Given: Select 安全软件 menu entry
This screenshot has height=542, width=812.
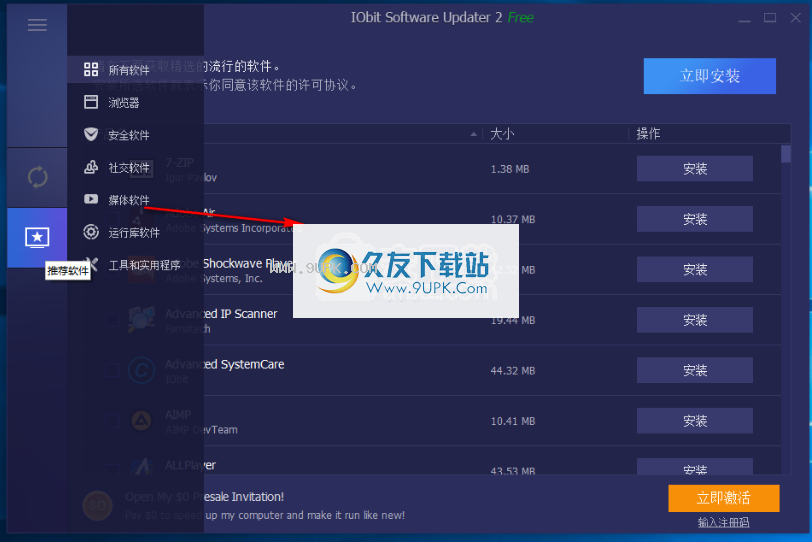Looking at the screenshot, I should pyautogui.click(x=129, y=135).
